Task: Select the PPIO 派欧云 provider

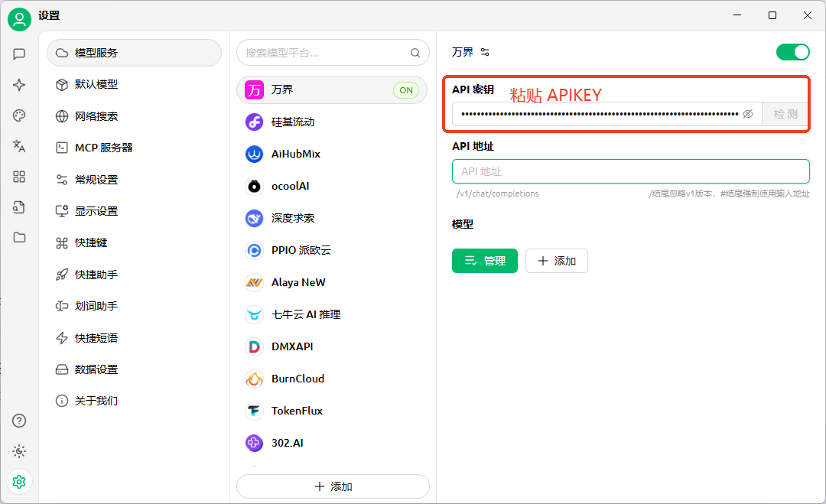Action: point(332,250)
